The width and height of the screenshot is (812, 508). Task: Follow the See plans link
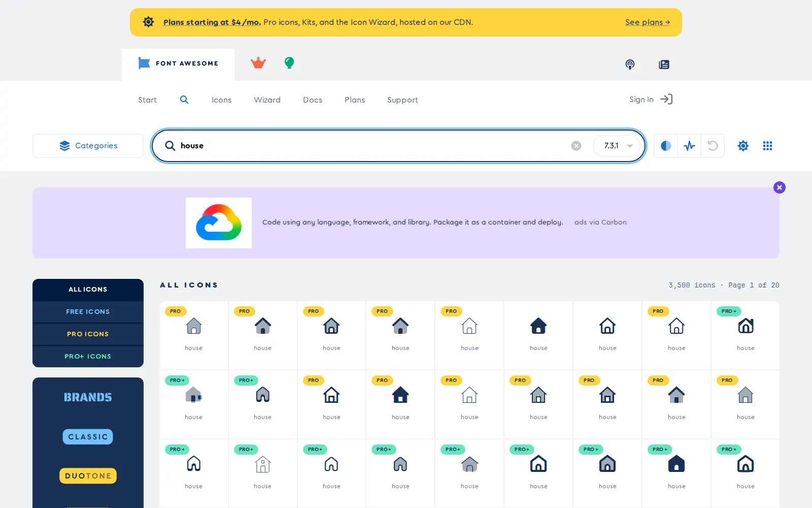[x=648, y=22]
